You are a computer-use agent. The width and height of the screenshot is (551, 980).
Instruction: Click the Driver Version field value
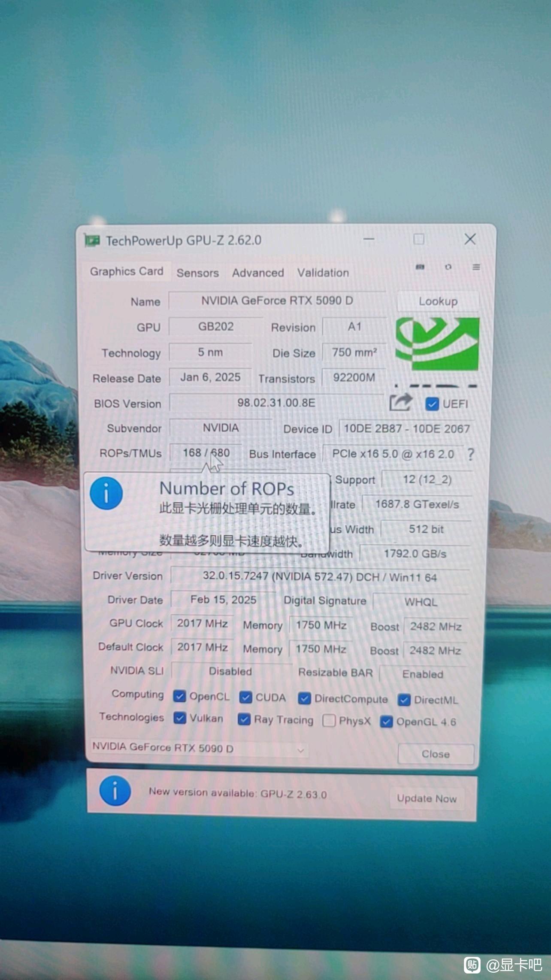pyautogui.click(x=320, y=577)
